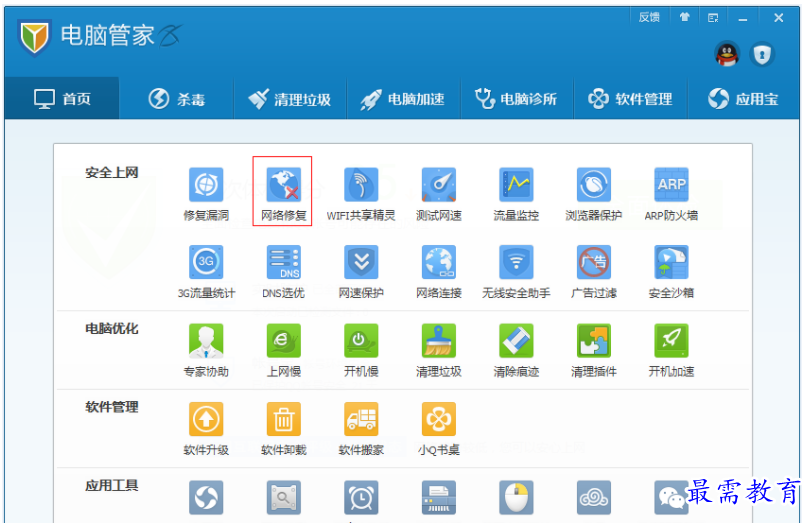809x523 pixels.
Task: Click the shredder icon in 应用工具
Action: (x=439, y=498)
